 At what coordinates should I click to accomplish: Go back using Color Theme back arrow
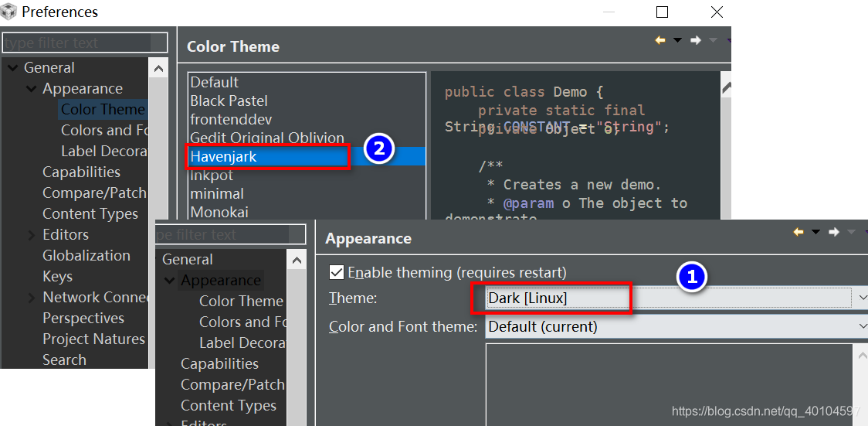pyautogui.click(x=659, y=40)
